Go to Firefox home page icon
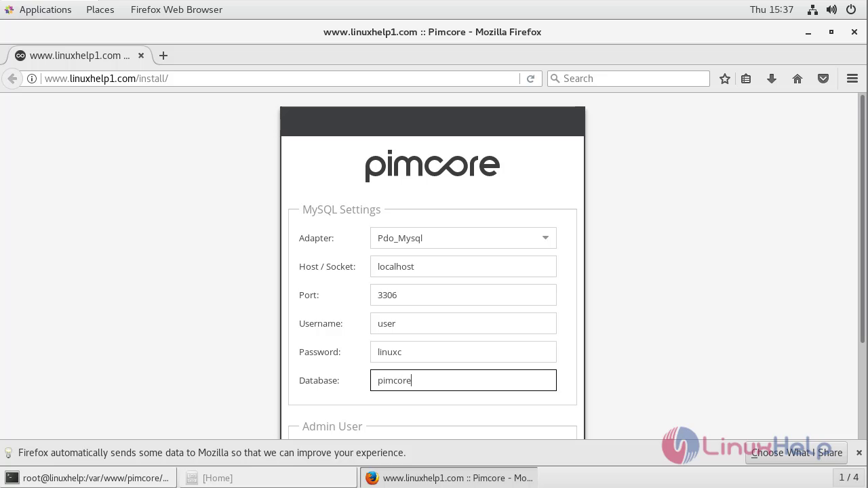 tap(797, 79)
